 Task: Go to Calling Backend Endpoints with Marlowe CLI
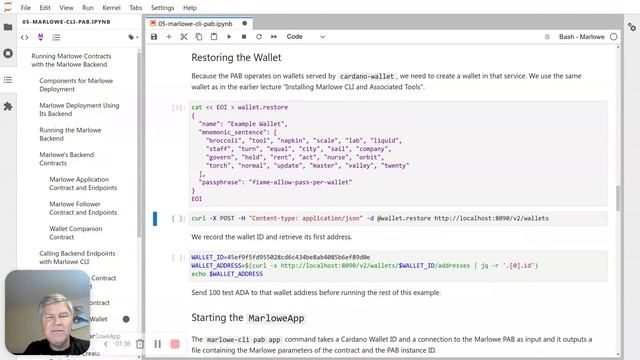point(77,258)
